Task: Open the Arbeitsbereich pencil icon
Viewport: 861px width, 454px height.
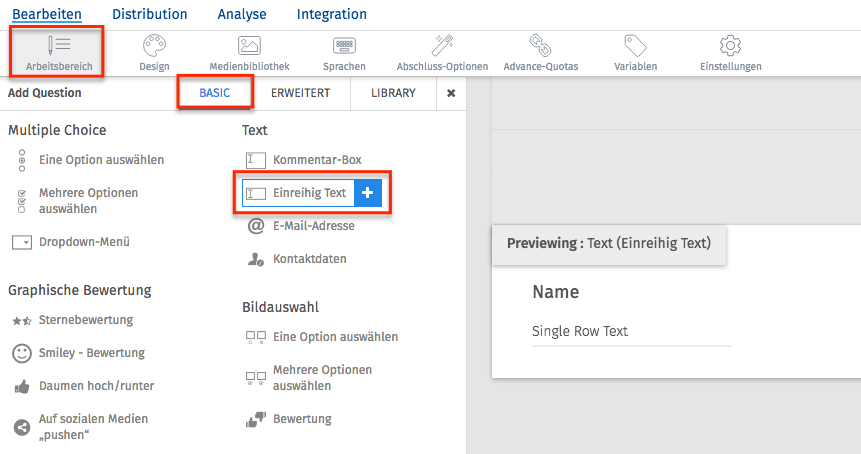Action: (58, 46)
